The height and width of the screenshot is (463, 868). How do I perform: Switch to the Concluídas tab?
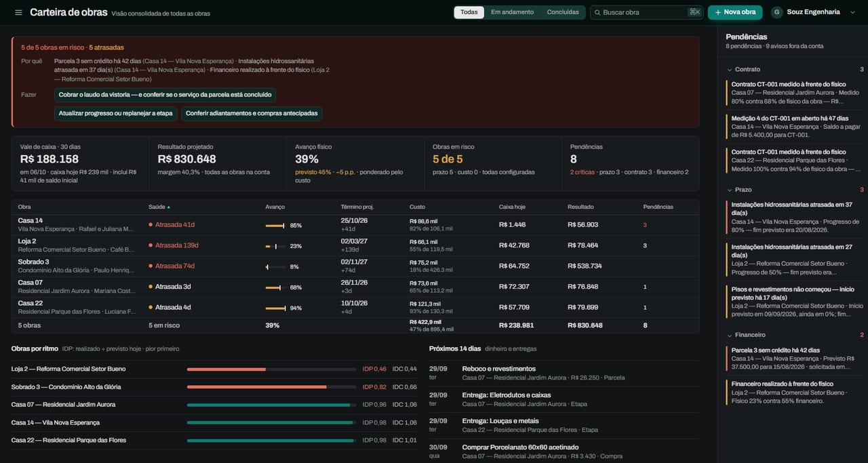563,12
